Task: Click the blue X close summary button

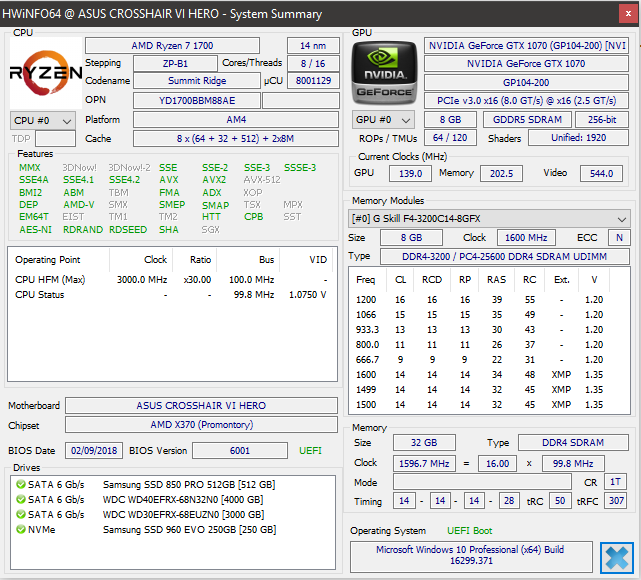Action: (616, 558)
